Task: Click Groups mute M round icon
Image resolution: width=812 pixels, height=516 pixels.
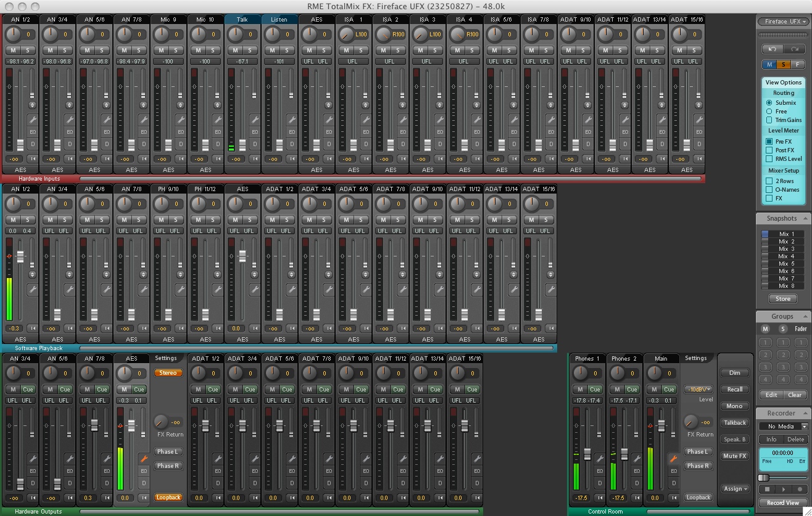Action: click(x=765, y=329)
